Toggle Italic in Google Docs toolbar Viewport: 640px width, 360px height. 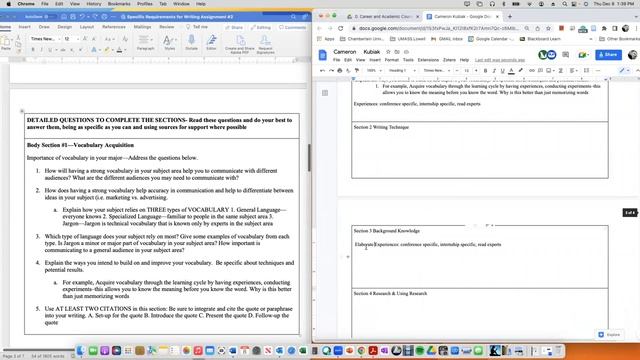(x=494, y=71)
